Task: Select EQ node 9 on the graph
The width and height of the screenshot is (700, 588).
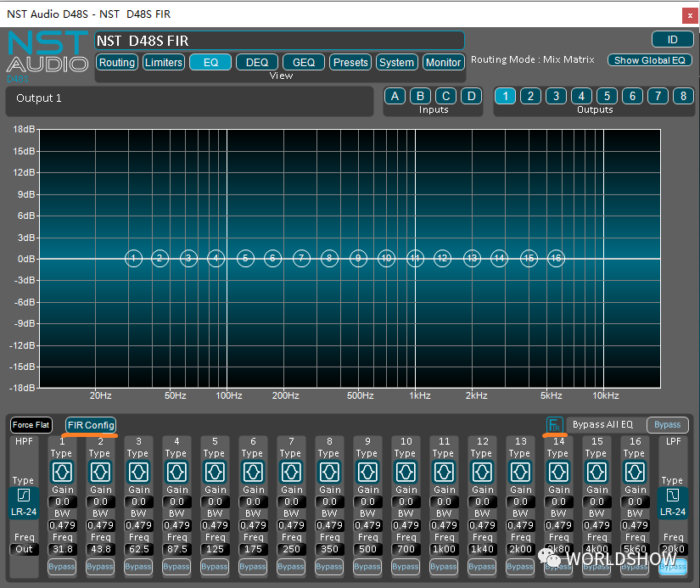Action: 358,258
